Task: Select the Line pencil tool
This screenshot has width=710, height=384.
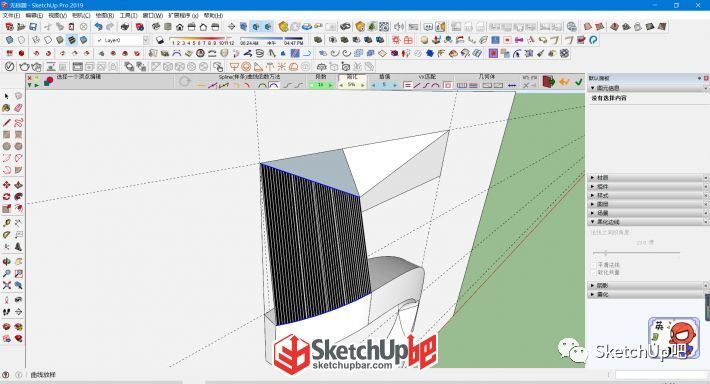Action: click(x=6, y=123)
